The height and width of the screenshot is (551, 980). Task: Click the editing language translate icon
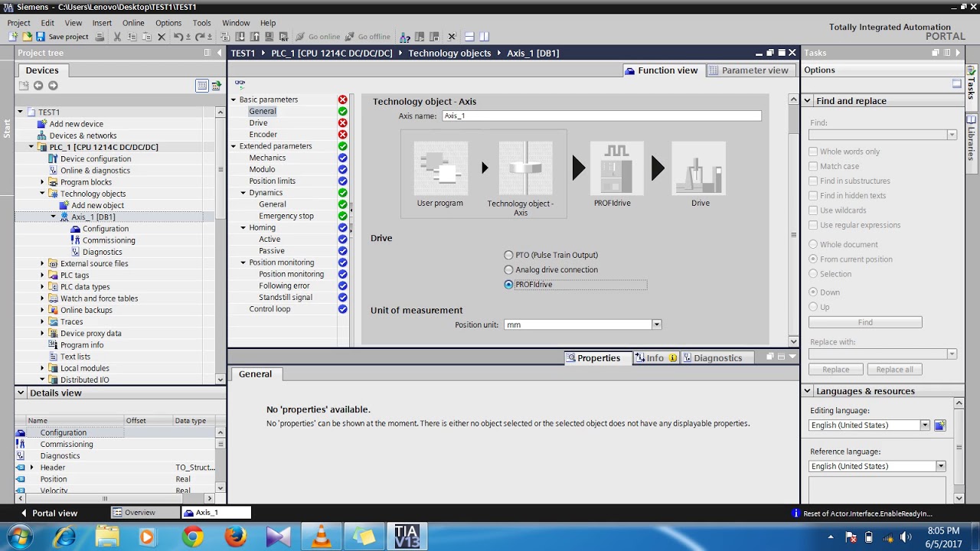[x=939, y=425]
